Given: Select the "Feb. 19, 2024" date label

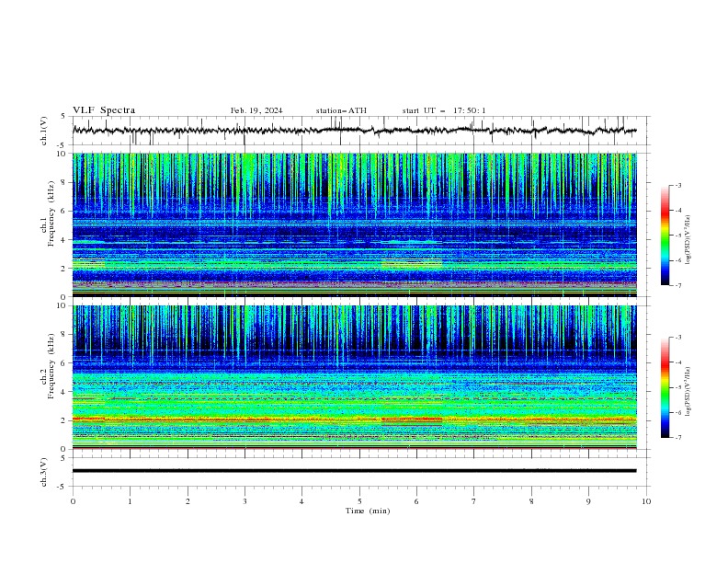Looking at the screenshot, I should (x=256, y=110).
